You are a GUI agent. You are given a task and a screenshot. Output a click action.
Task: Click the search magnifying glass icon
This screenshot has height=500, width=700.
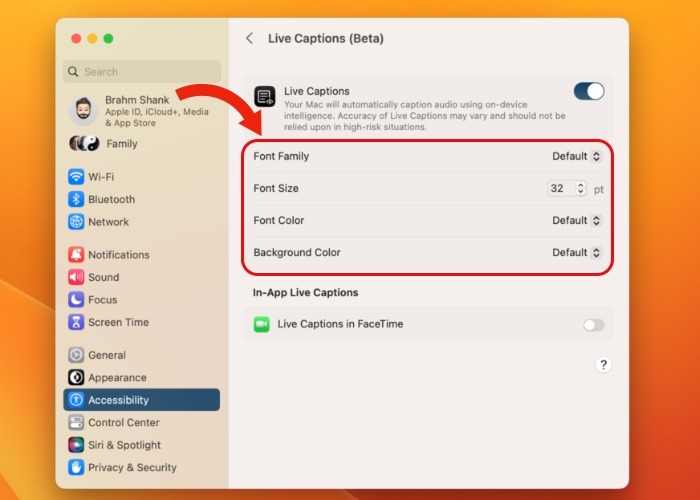tap(73, 71)
